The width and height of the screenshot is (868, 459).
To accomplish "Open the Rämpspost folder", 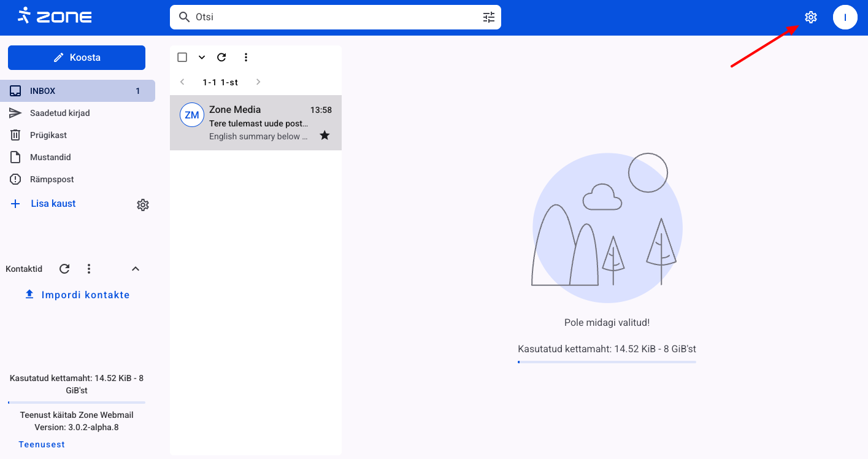I will tap(52, 179).
